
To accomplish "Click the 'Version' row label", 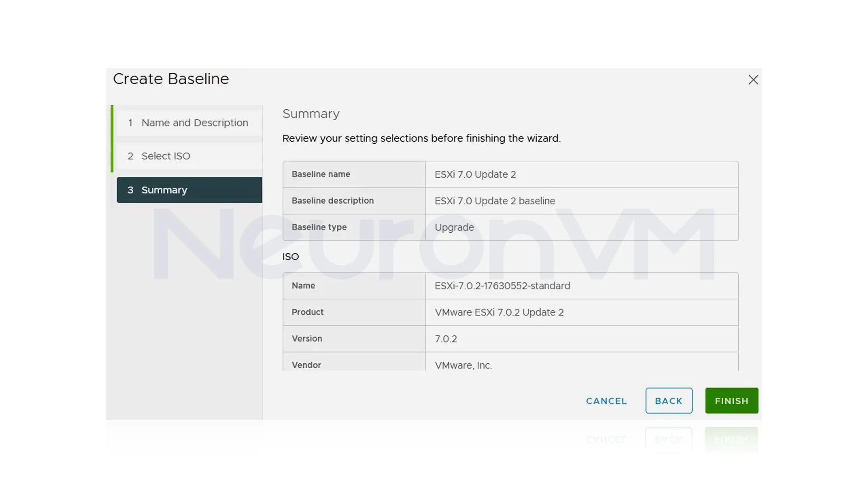I will tap(307, 338).
